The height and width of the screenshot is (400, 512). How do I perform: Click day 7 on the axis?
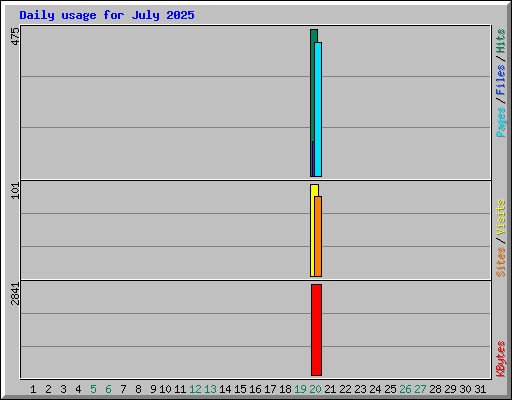[123, 389]
